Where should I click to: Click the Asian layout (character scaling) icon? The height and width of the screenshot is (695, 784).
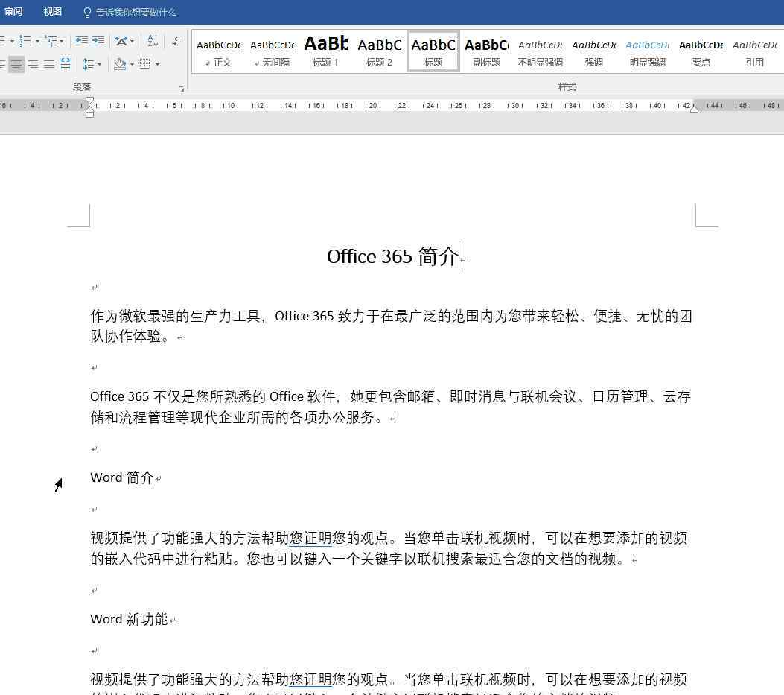121,40
